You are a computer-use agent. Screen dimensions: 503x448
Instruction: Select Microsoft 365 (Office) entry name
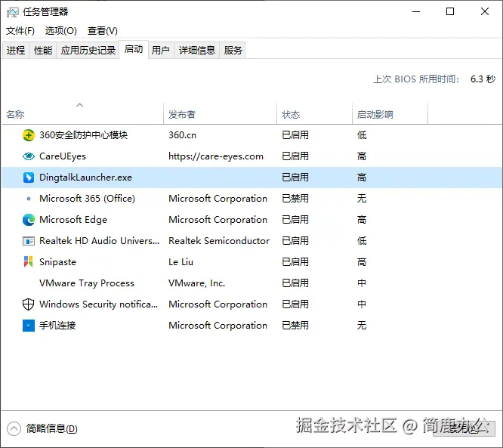pyautogui.click(x=88, y=199)
